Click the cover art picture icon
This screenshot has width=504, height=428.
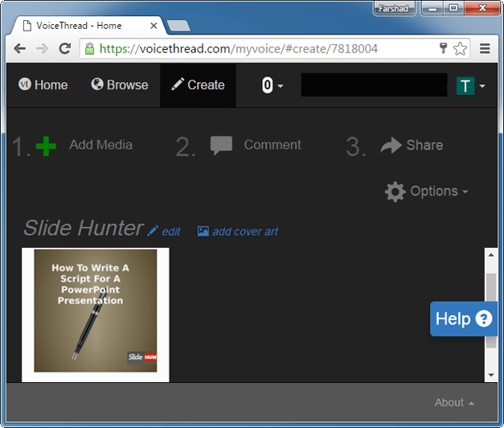point(203,232)
